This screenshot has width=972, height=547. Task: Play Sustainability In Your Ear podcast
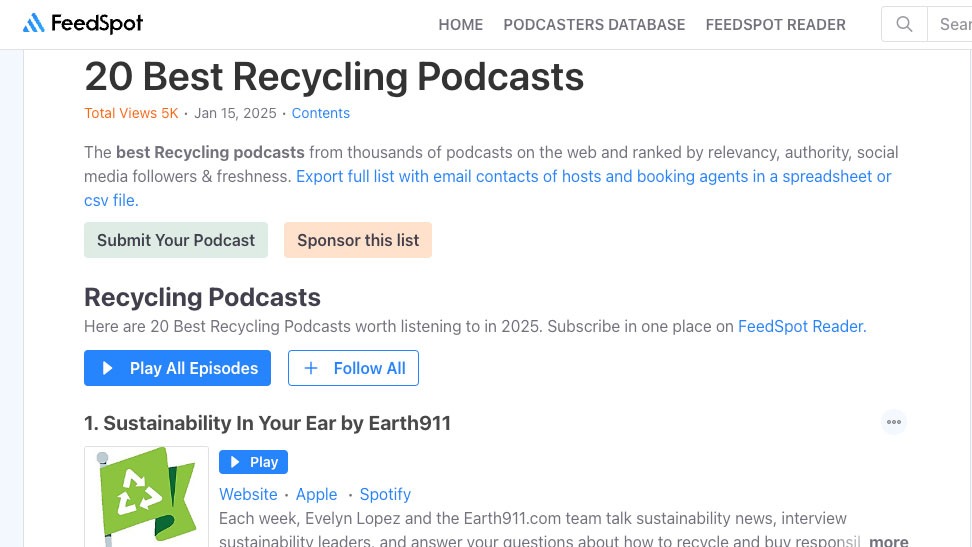[x=253, y=462]
